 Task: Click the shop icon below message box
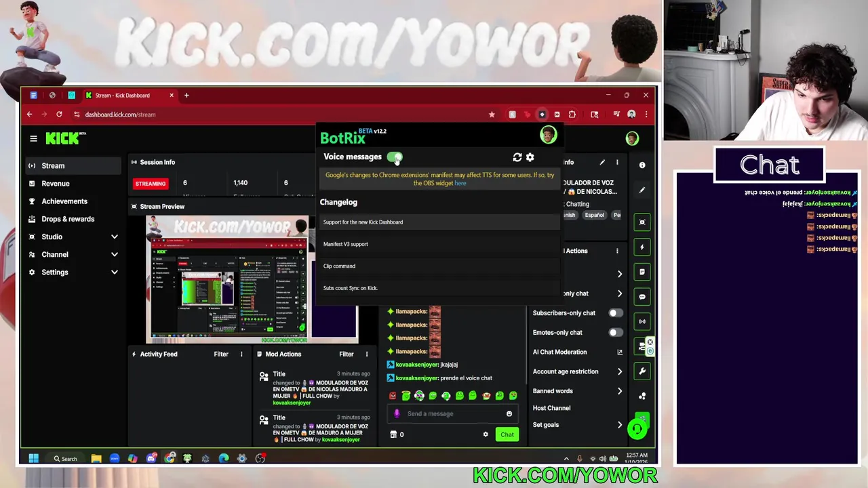pyautogui.click(x=393, y=434)
